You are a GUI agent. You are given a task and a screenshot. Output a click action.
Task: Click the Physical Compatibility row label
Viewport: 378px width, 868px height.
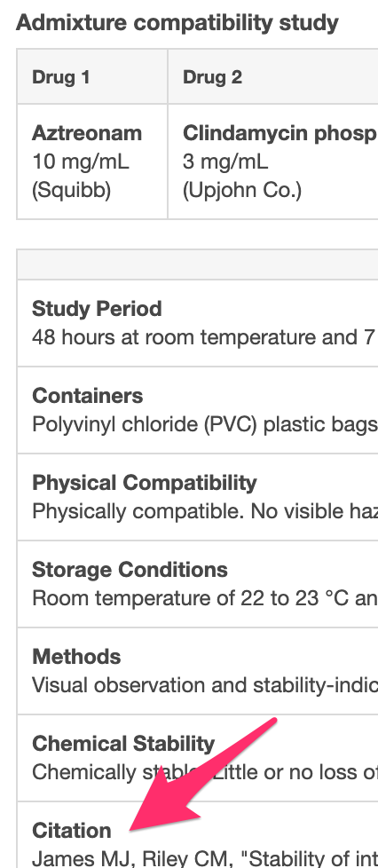click(145, 482)
